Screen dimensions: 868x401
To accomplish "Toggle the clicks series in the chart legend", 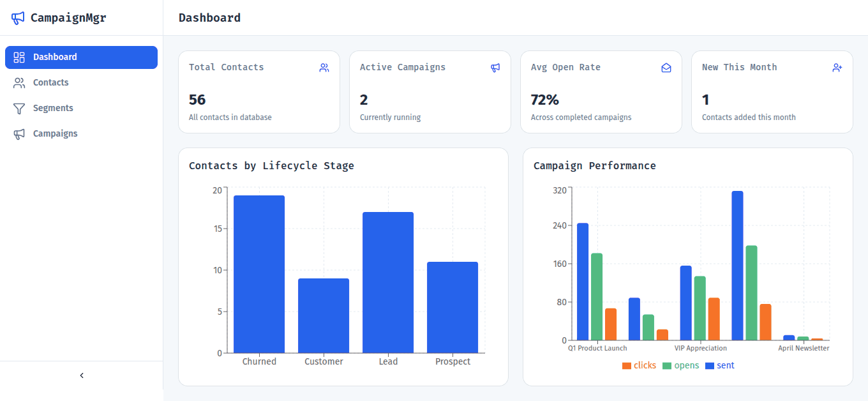I will (x=639, y=365).
